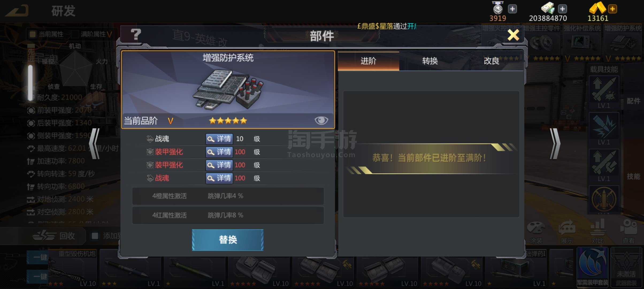Close the 部件 dialog with the X

point(513,35)
